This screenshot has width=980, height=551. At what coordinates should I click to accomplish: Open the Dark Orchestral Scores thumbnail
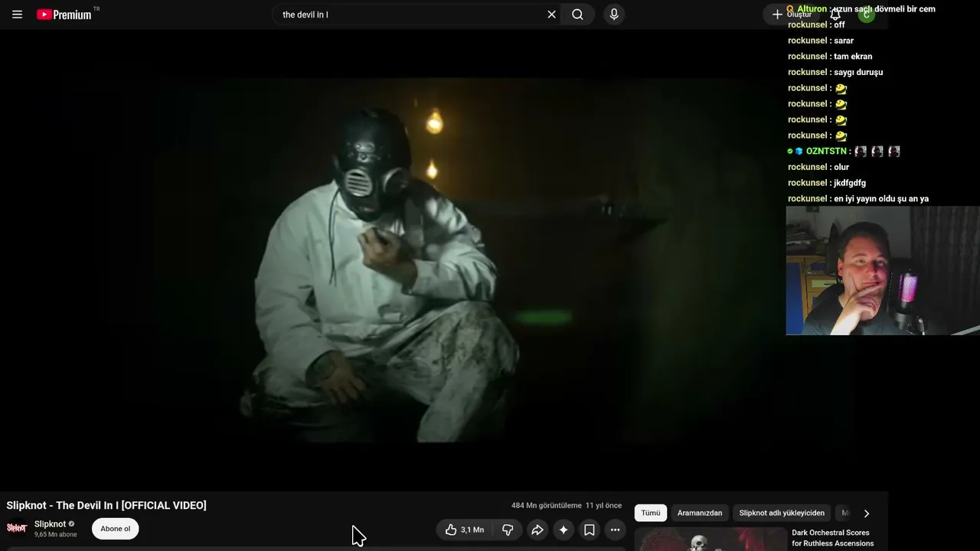pos(710,540)
